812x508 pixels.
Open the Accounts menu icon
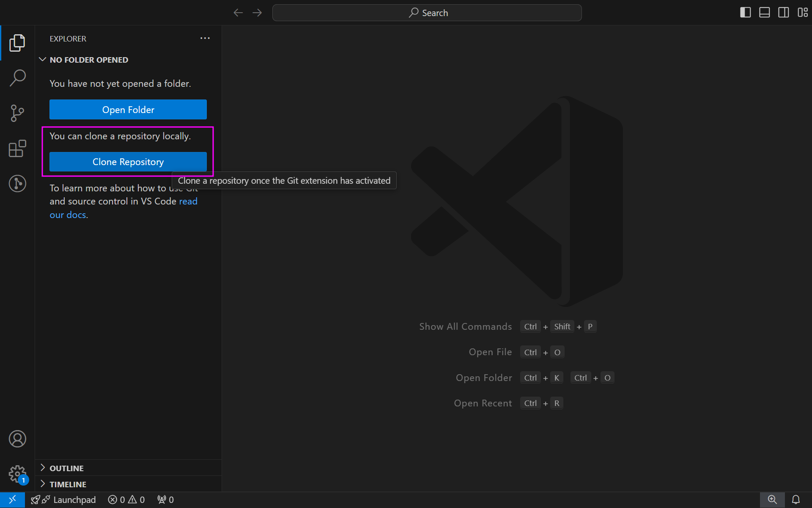tap(17, 439)
